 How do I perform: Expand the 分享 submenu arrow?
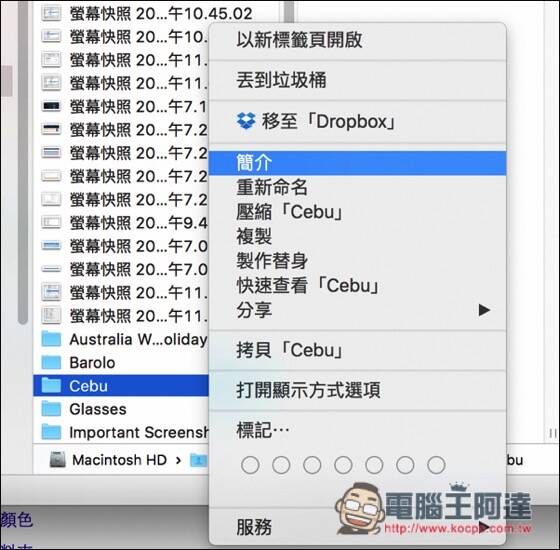click(484, 310)
